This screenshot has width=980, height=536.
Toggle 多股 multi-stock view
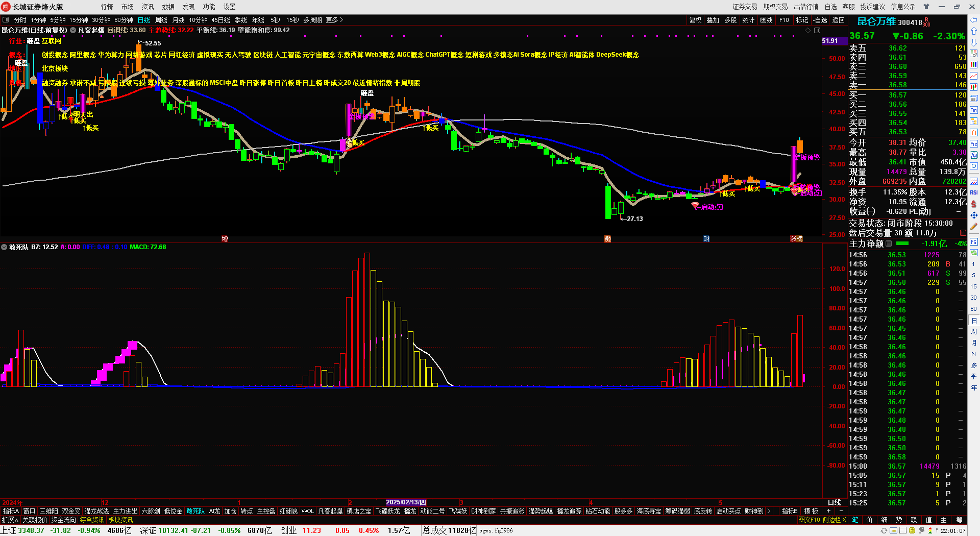coord(730,20)
